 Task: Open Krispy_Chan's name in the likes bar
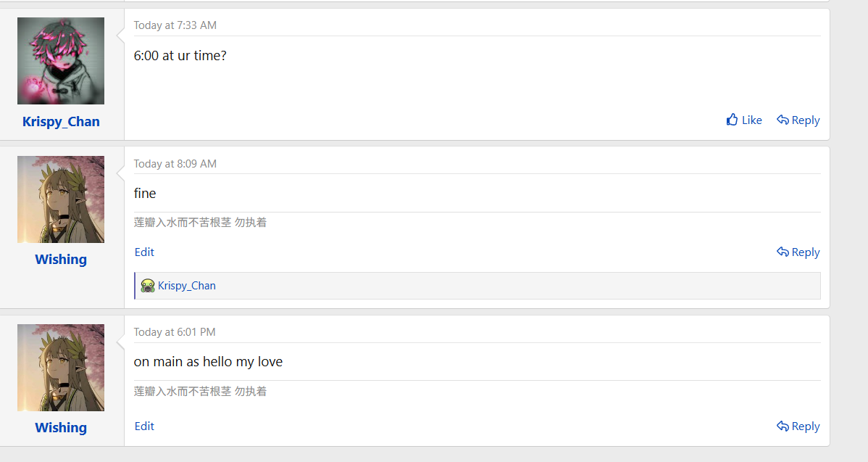point(186,286)
